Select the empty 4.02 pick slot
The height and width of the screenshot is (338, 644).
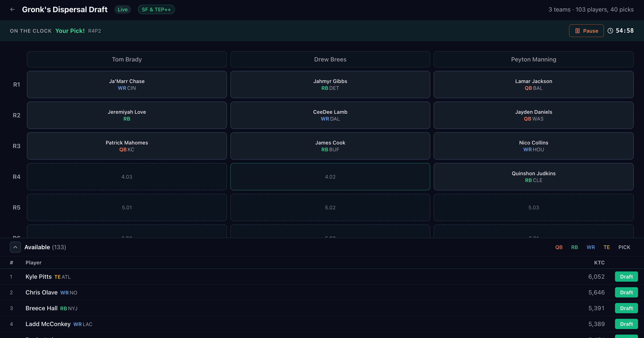(330, 176)
